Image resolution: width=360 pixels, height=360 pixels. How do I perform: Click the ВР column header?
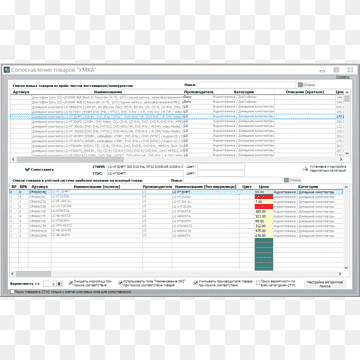[x=14, y=187]
